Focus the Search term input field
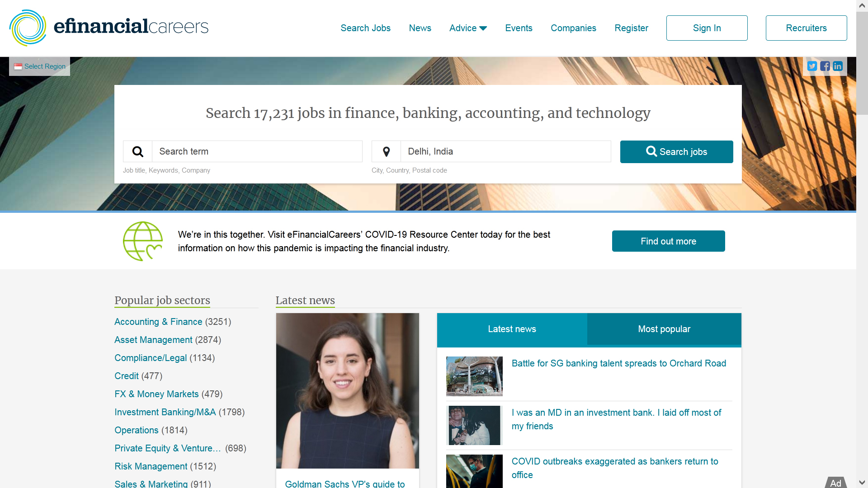The width and height of the screenshot is (868, 488). coord(257,151)
